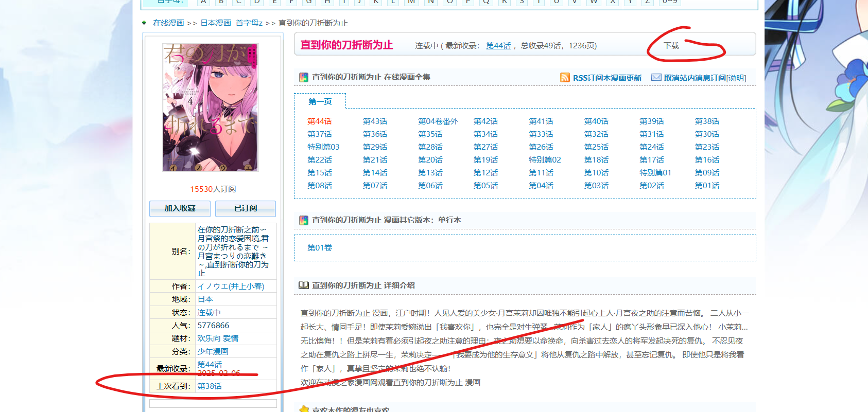Open chapter 第08话

(320, 186)
